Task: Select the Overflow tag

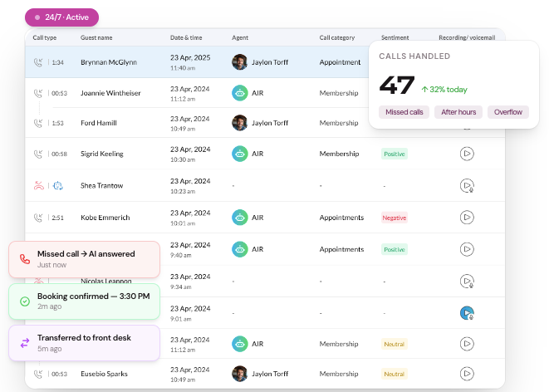Action: tap(508, 112)
